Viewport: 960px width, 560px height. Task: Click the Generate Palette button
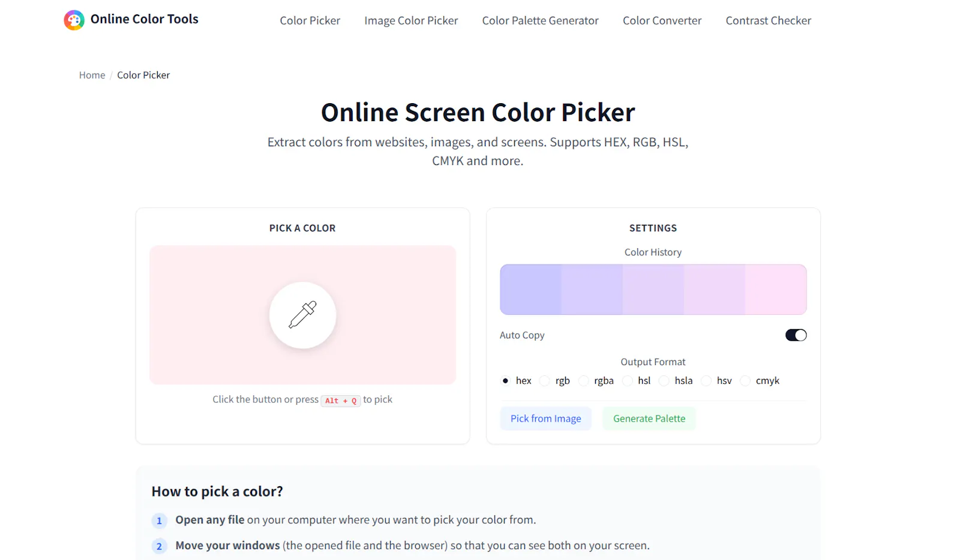click(649, 419)
